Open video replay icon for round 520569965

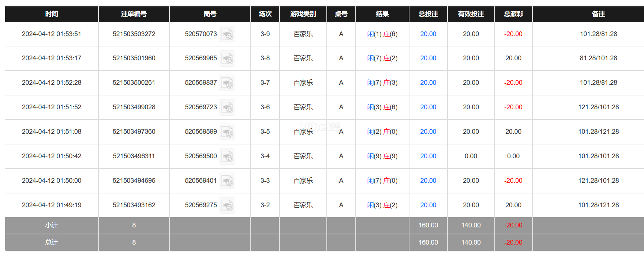coord(227,58)
